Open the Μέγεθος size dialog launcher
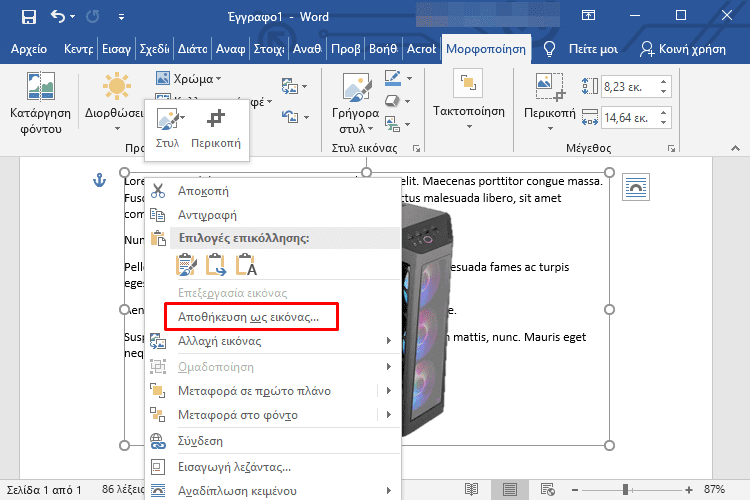The width and height of the screenshot is (750, 500). tap(672, 148)
